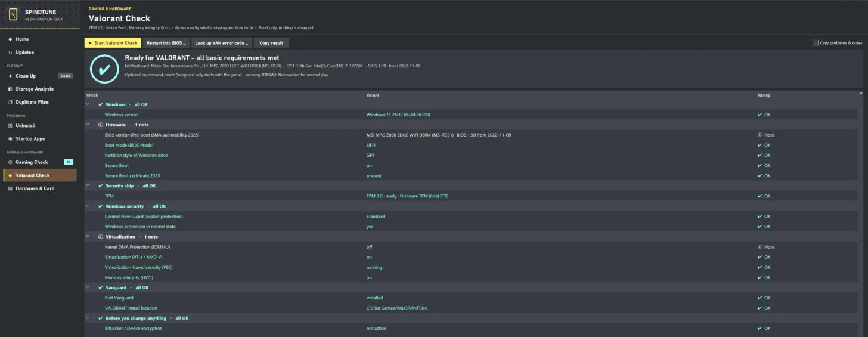Open the Updates page
The image size is (868, 337).
click(x=40, y=52)
